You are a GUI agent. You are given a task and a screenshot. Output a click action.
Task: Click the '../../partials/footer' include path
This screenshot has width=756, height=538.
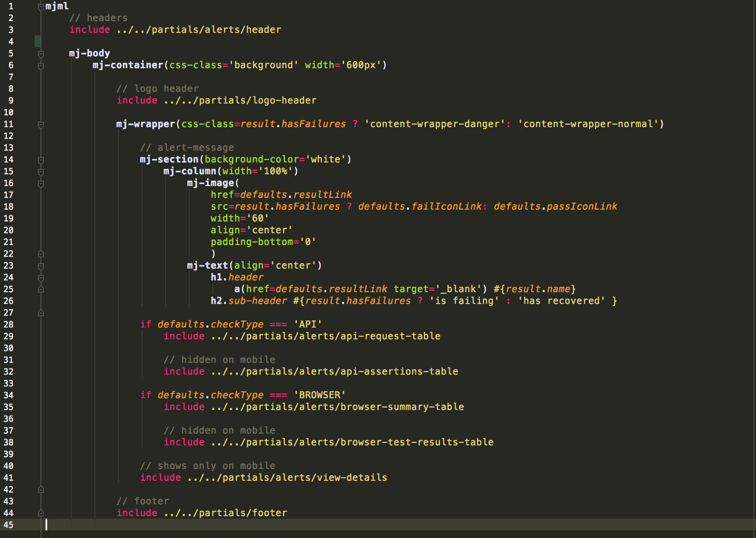[225, 514]
